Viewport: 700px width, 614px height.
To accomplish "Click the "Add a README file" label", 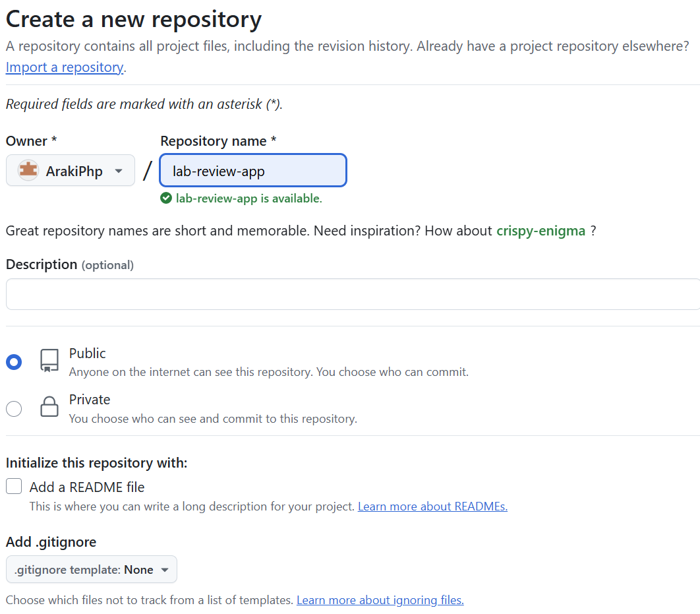I will pyautogui.click(x=87, y=487).
